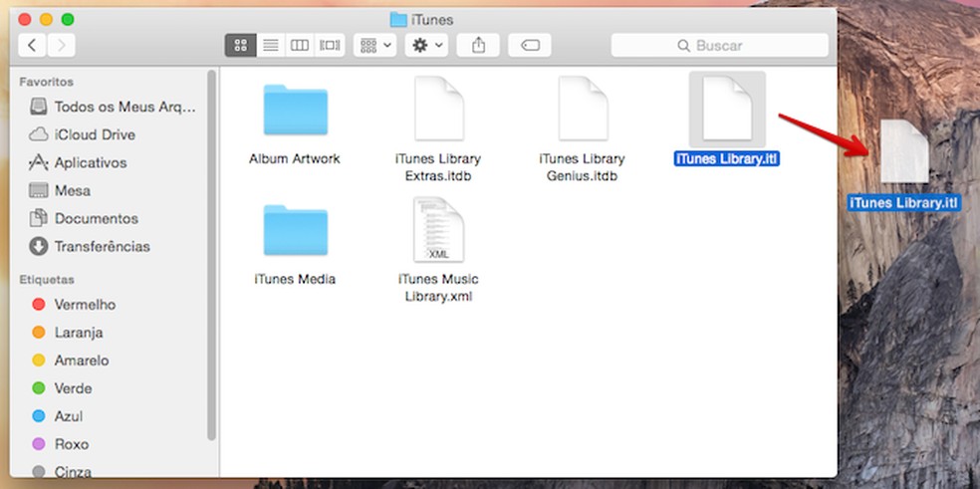The width and height of the screenshot is (980, 489).
Task: Open Mesa in sidebar
Action: pos(60,190)
